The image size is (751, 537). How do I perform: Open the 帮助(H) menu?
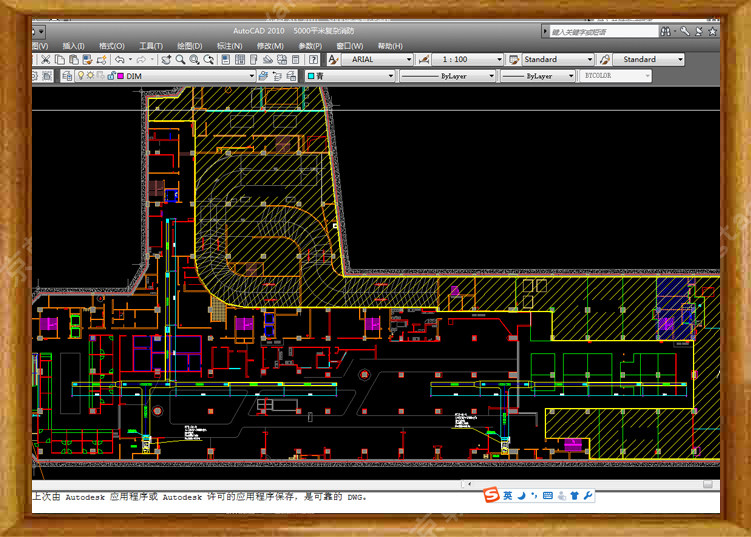point(390,46)
